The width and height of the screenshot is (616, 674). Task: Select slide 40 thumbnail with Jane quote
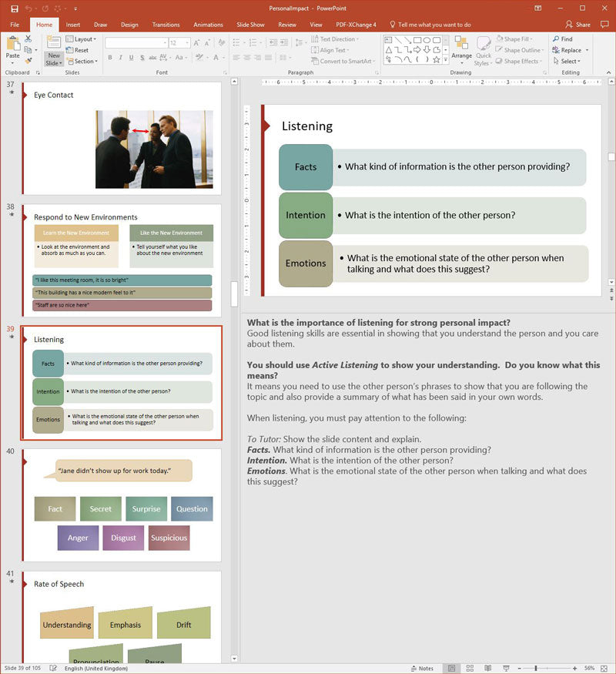pos(122,505)
